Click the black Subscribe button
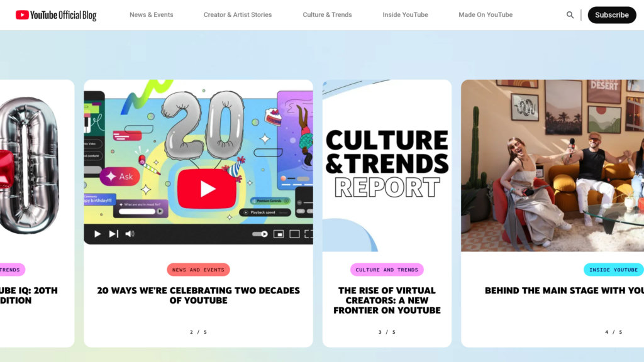Screen dimensions: 644x362 click(x=611, y=15)
